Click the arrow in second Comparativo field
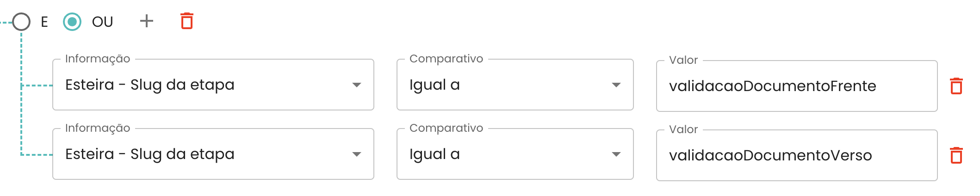 point(616,154)
